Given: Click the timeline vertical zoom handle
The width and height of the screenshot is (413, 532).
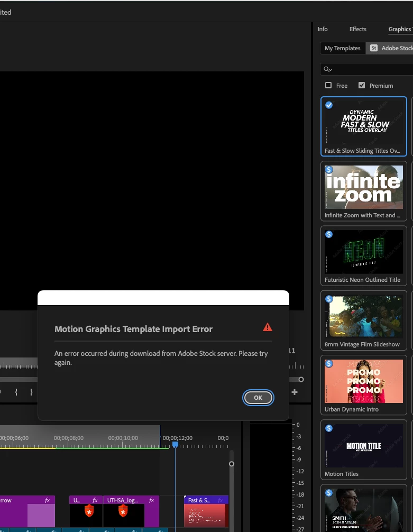Looking at the screenshot, I should coord(232,464).
